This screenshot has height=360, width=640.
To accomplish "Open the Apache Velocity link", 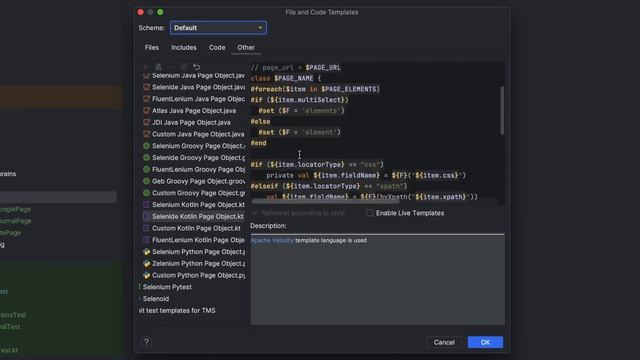I will 272,240.
